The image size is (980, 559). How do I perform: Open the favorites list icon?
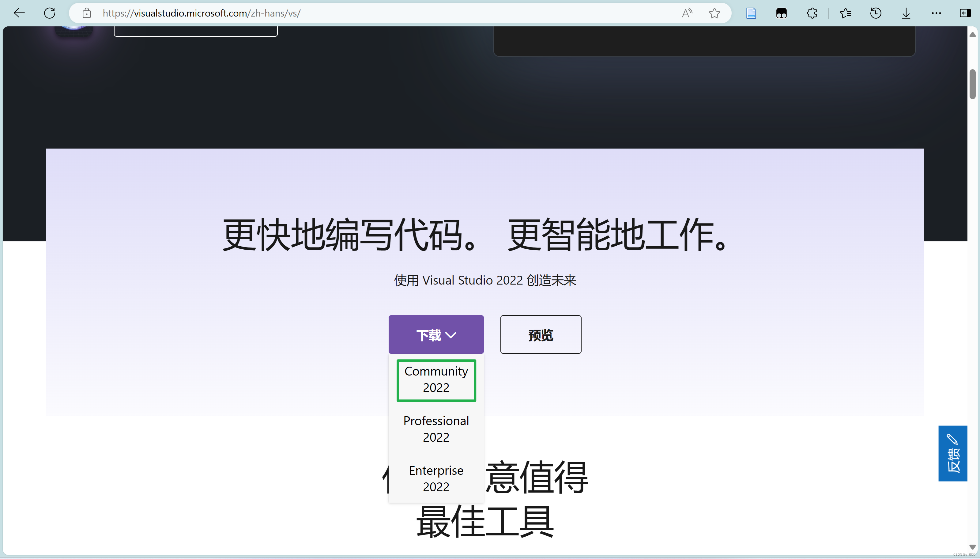tap(845, 13)
